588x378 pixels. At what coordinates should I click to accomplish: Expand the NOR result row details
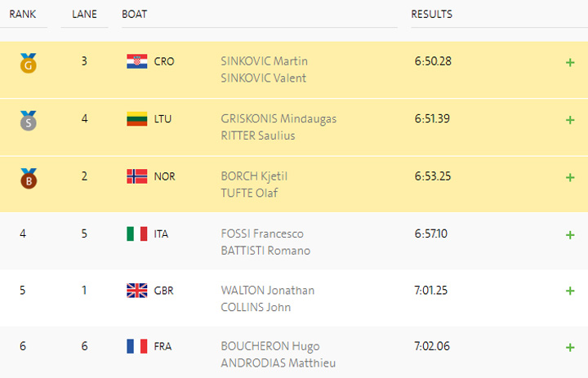coord(570,177)
